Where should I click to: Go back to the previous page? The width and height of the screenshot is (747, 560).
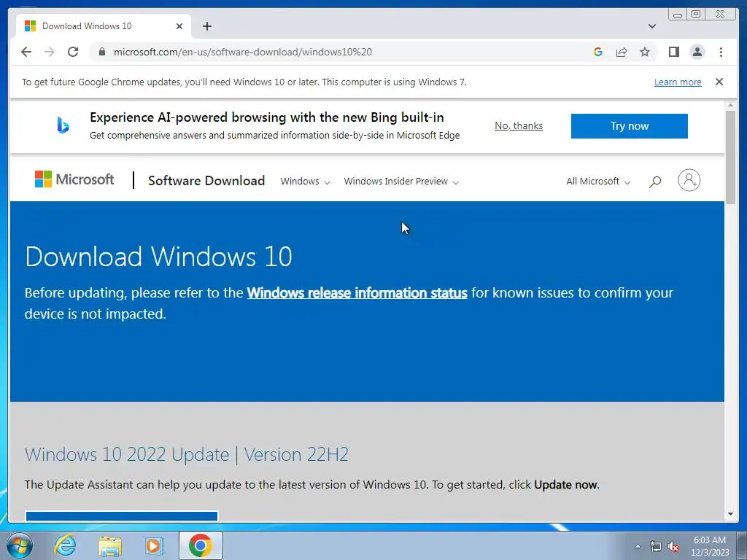pos(26,52)
